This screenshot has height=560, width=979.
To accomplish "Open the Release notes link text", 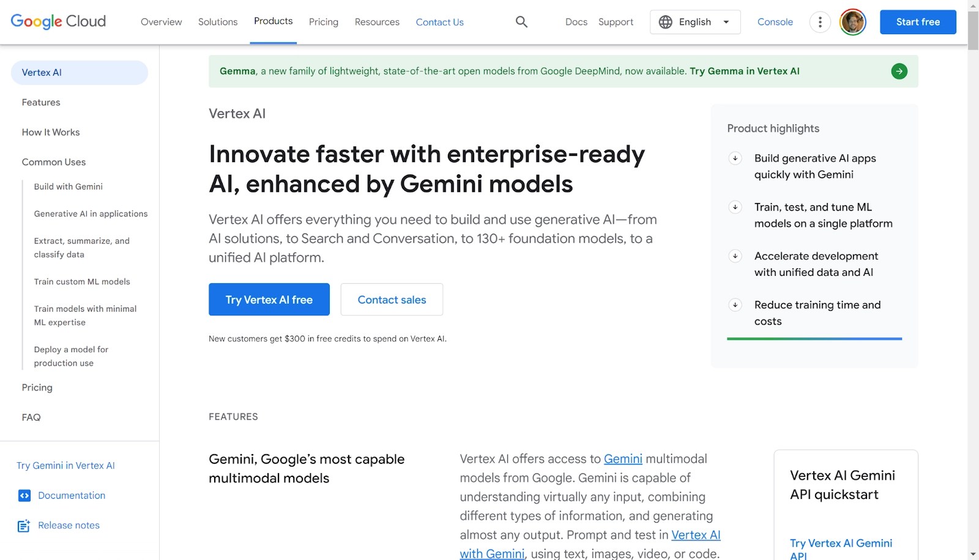I will pos(69,526).
